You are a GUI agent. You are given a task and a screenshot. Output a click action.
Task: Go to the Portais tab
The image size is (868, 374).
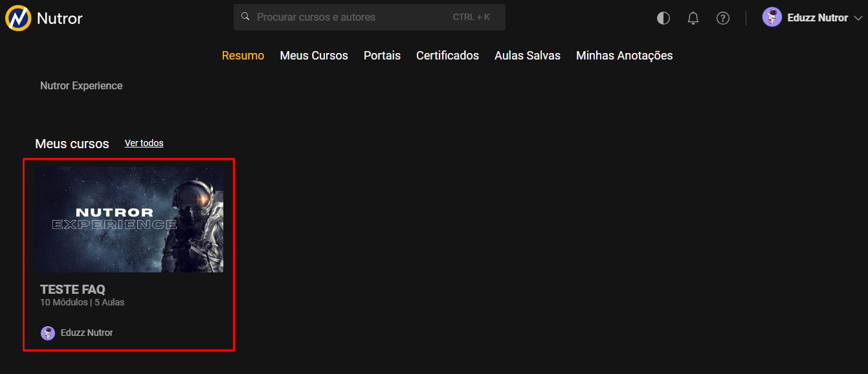click(382, 56)
